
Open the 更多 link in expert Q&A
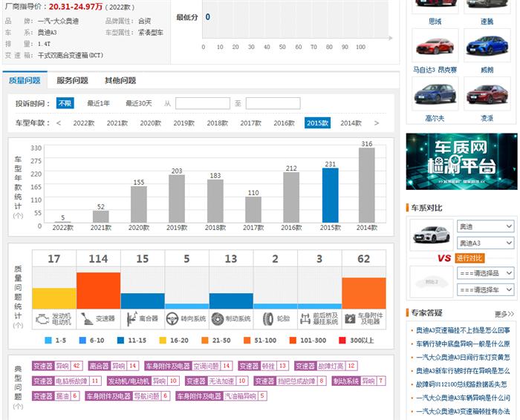tap(504, 314)
